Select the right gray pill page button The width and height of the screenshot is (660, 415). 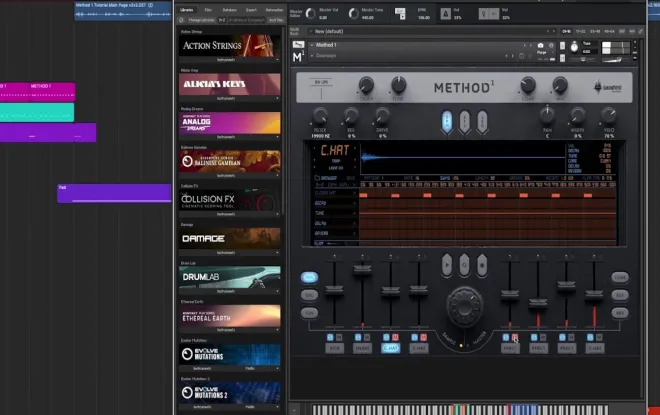(482, 122)
